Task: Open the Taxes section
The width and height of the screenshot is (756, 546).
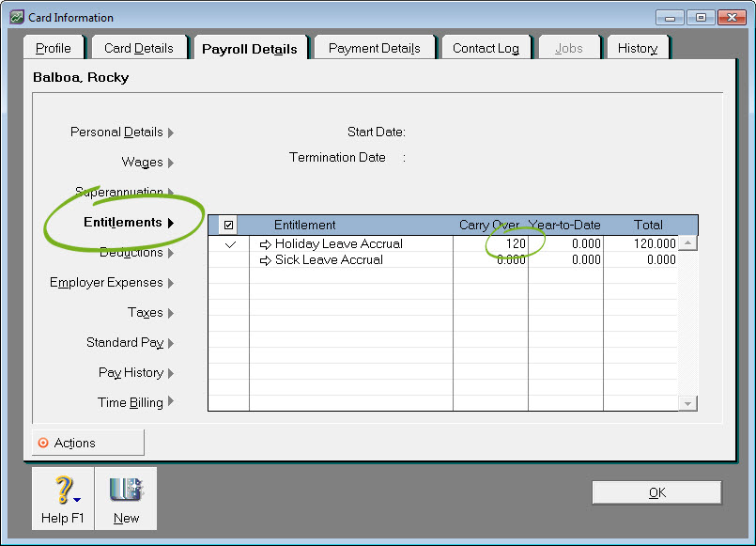Action: (x=150, y=313)
